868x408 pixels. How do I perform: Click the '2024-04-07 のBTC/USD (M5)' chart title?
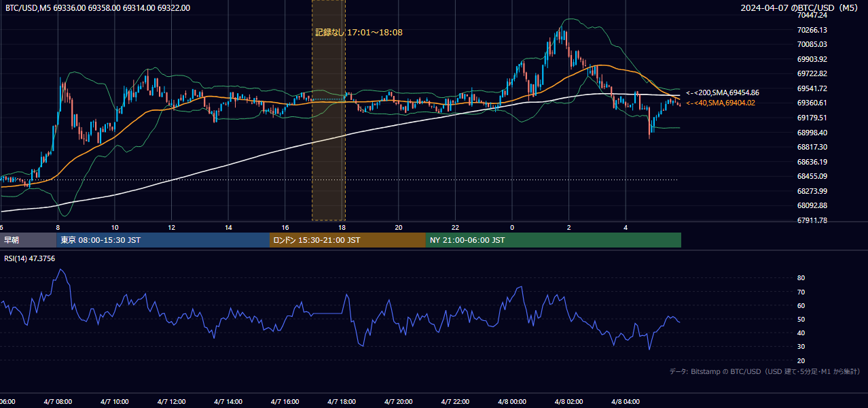click(x=800, y=8)
